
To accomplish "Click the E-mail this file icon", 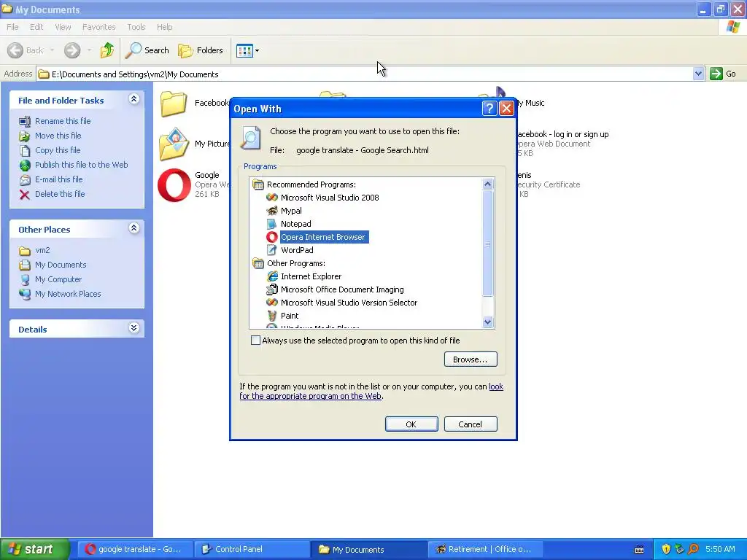I will click(x=25, y=180).
